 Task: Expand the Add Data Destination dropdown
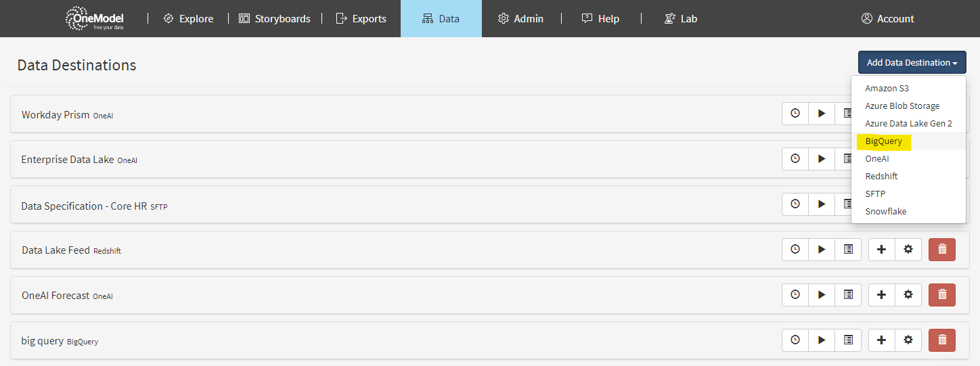(x=912, y=62)
